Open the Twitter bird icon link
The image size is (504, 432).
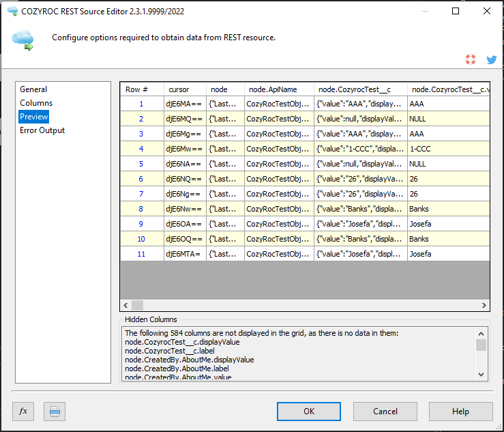[491, 59]
